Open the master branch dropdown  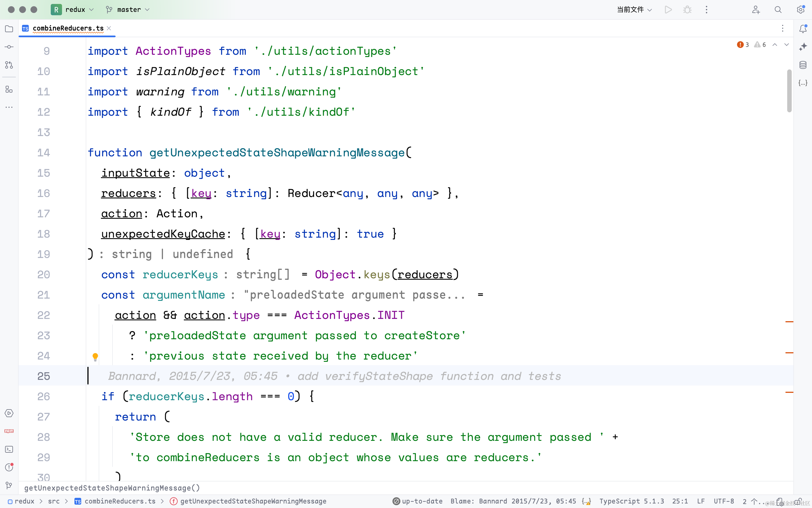pyautogui.click(x=127, y=10)
